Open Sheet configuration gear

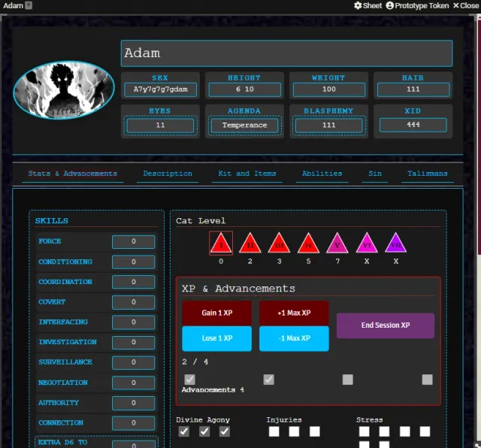[368, 5]
